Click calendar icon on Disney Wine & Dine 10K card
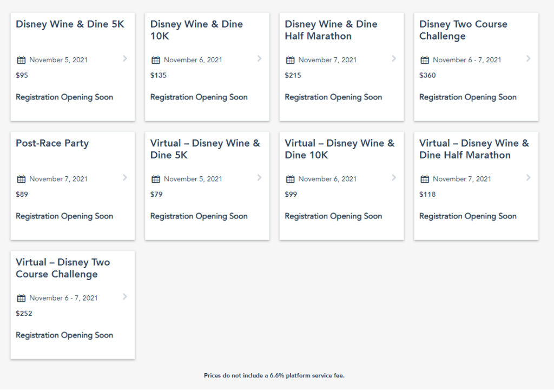554x392 pixels. point(156,60)
